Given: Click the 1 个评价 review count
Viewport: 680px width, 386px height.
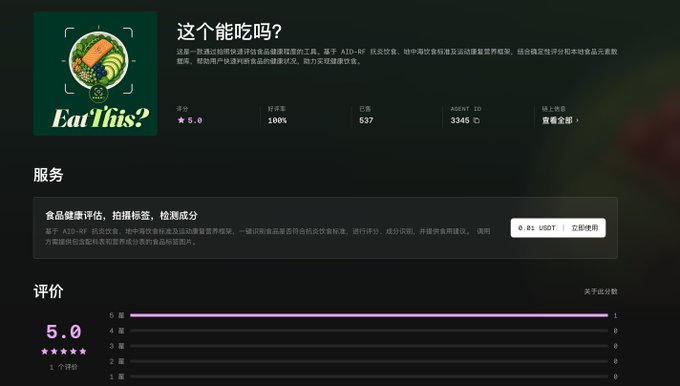Looking at the screenshot, I should click(x=63, y=367).
